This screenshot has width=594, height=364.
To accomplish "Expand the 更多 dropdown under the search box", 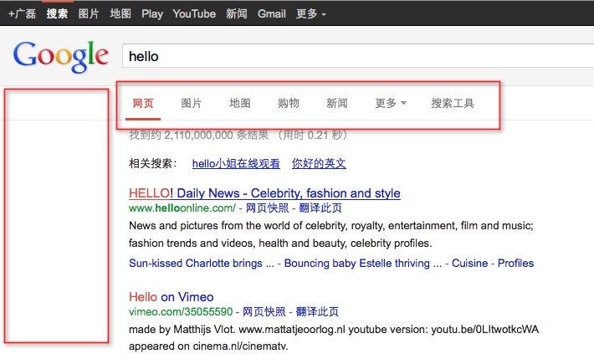I will tap(391, 103).
